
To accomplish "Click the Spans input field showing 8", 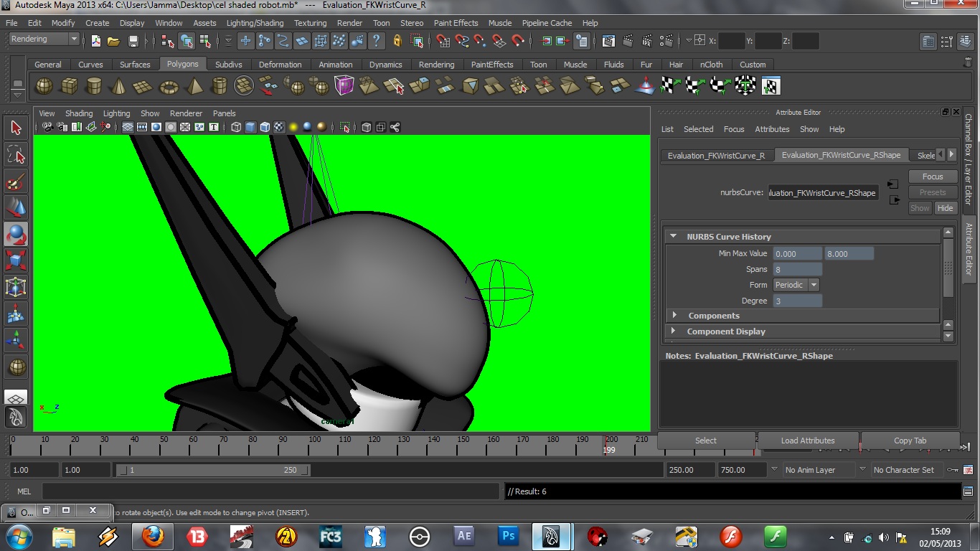I will click(796, 269).
